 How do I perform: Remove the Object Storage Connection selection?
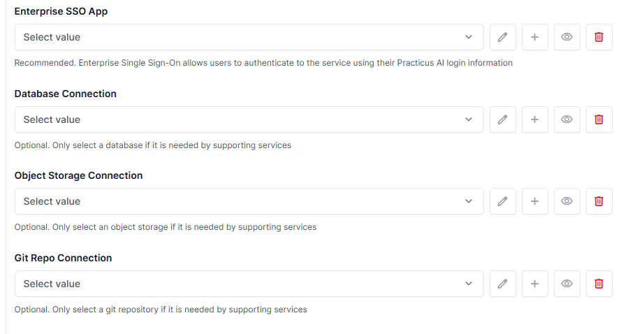pos(599,201)
